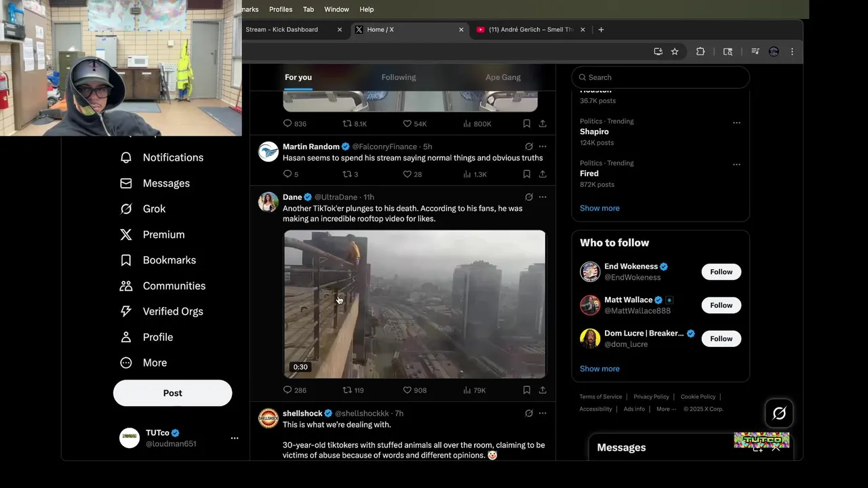Open the Cookie Policy link
This screenshot has height=488, width=868.
pos(698,396)
